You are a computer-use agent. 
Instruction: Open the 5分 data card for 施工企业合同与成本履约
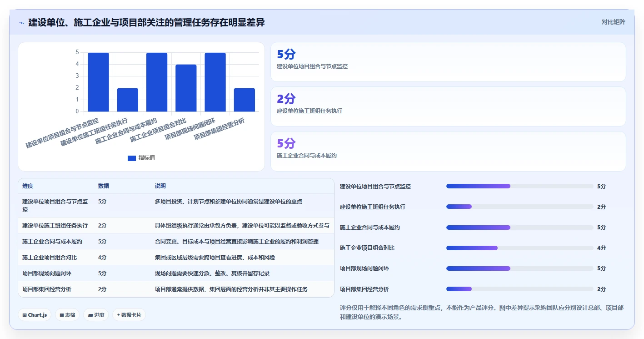[x=448, y=151]
